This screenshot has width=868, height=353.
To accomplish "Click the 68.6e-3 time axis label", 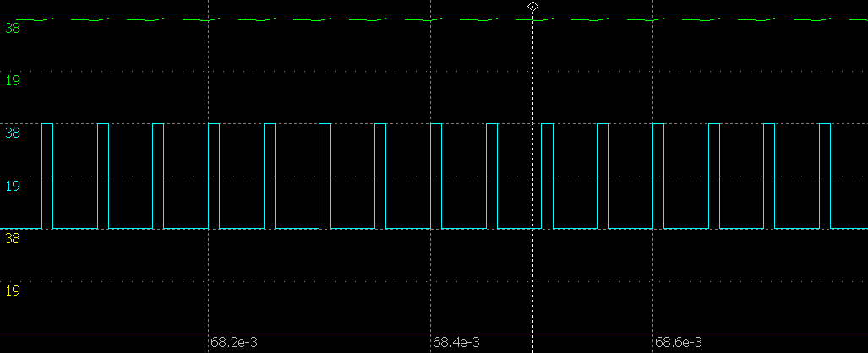I will point(679,343).
